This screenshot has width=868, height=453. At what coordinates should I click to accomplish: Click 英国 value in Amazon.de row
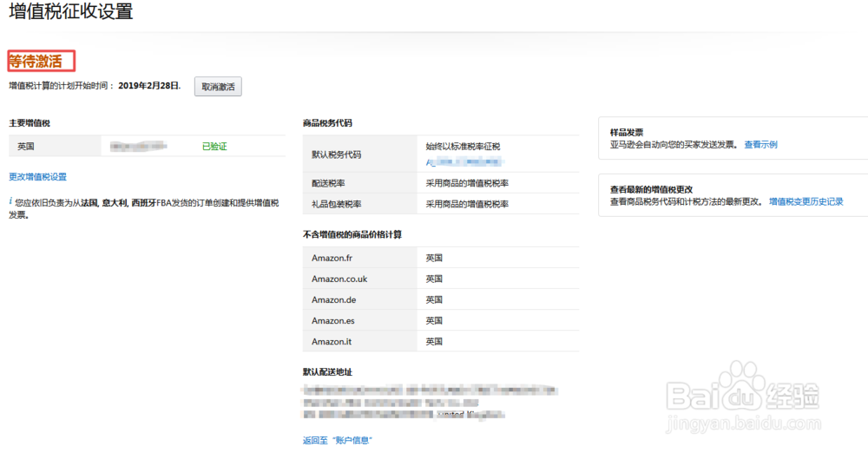pyautogui.click(x=434, y=300)
